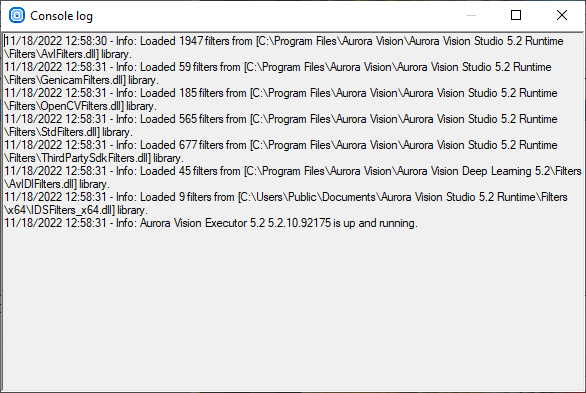Click on OpenCVFilters.dll library text
Viewport: 586px width, 393px height.
[x=80, y=106]
